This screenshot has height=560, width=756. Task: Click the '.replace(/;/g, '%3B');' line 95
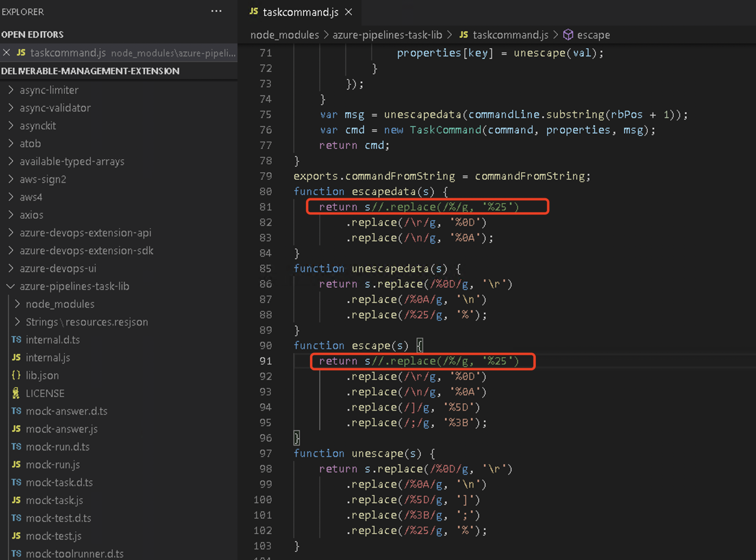click(x=416, y=423)
